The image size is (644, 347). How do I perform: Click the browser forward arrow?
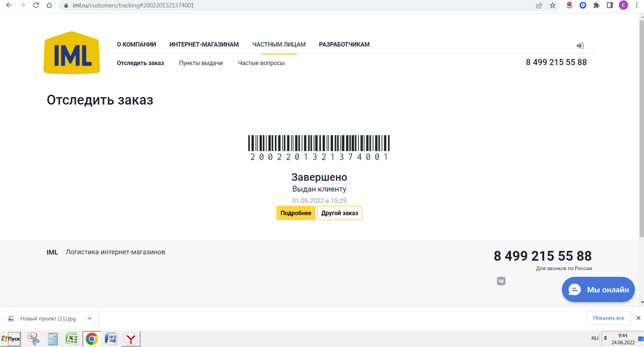click(22, 5)
